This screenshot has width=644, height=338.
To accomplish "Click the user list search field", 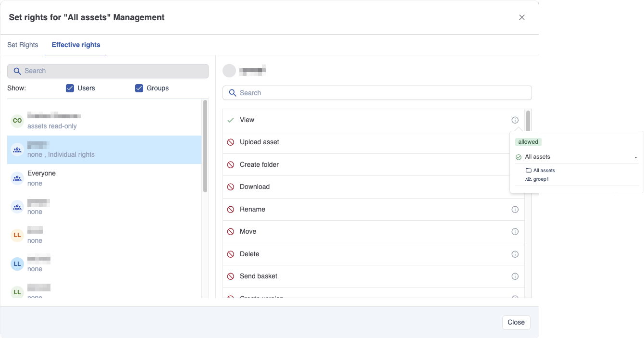I will [108, 71].
